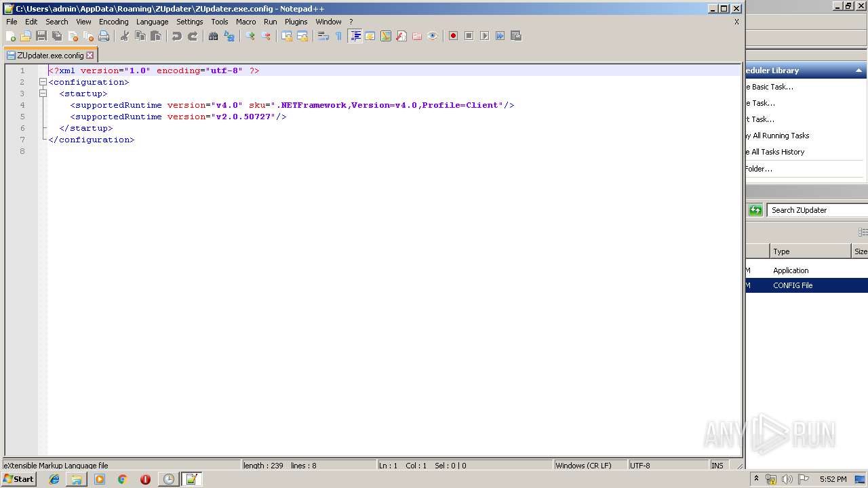Run macro multiple times icon
Image resolution: width=868 pixels, height=488 pixels.
pyautogui.click(x=500, y=36)
